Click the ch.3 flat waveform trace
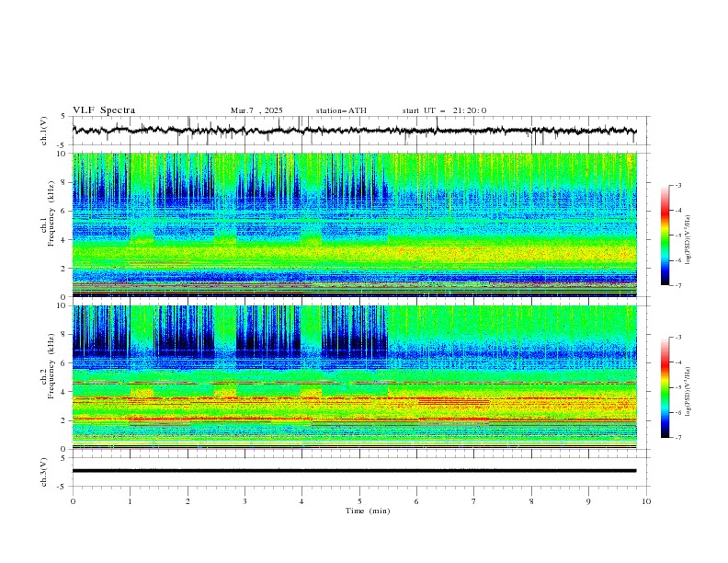Screen dimensions: 728x563 click(354, 471)
